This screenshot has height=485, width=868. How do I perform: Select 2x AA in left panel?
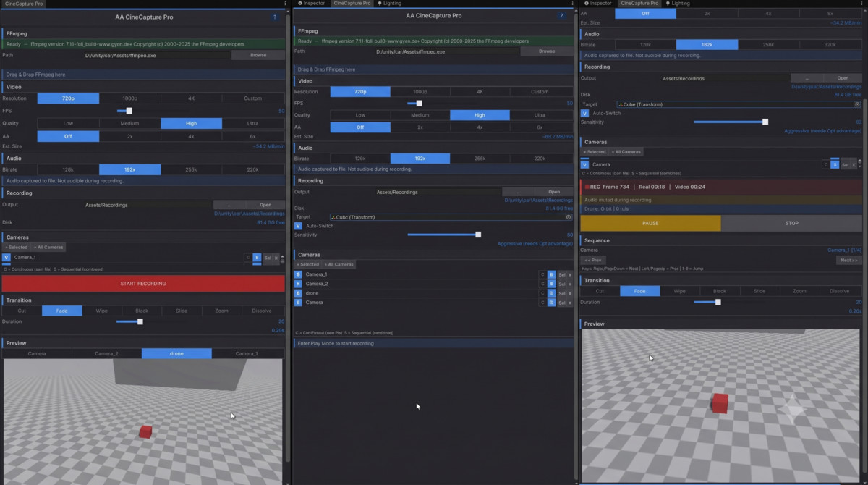coord(129,135)
